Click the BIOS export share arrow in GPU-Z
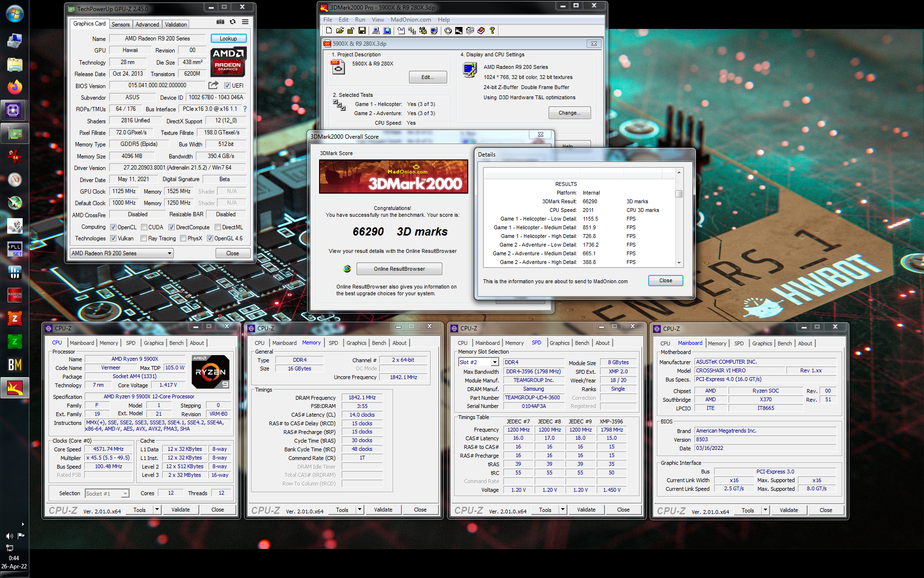Image resolution: width=924 pixels, height=578 pixels. [213, 85]
